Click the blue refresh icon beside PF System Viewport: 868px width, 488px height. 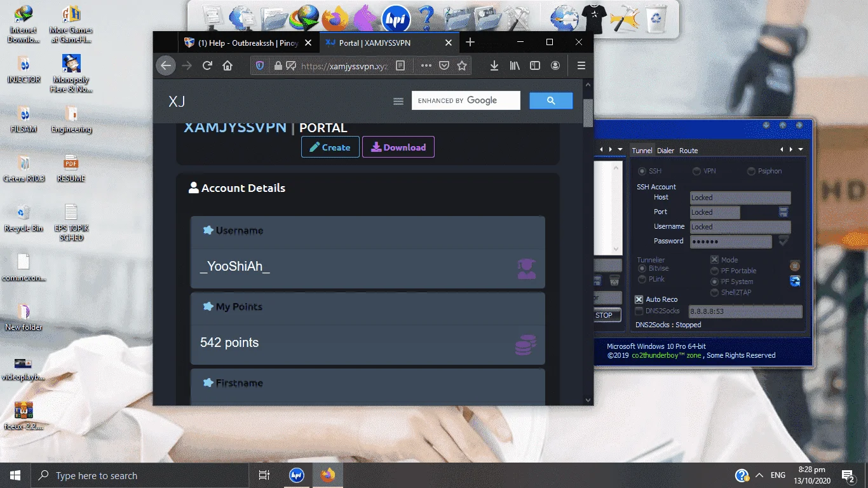[795, 281]
